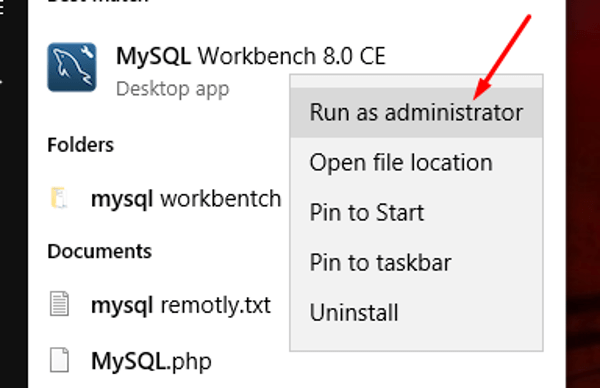Click the Desktop app subtitle text

pyautogui.click(x=173, y=89)
